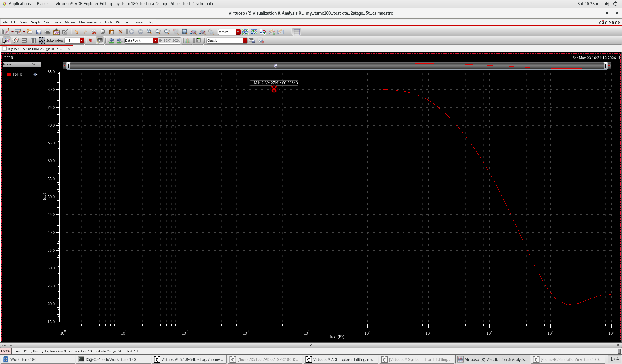This screenshot has width=622, height=364.
Task: Click the Calculator icon
Action: (x=199, y=40)
